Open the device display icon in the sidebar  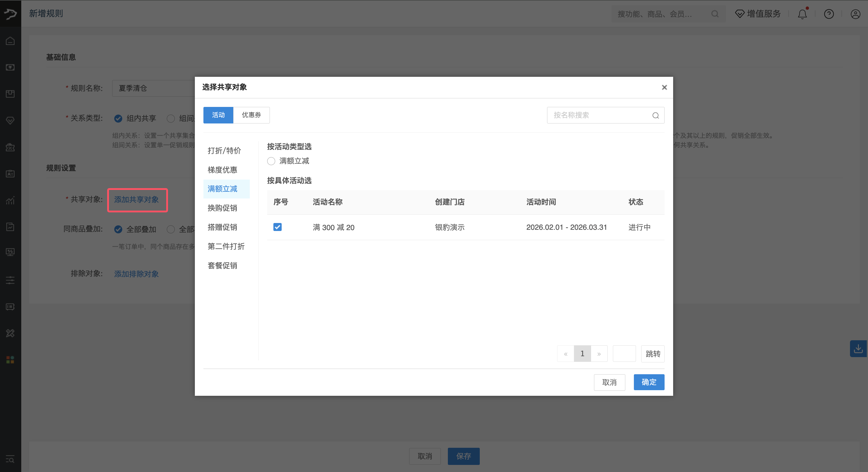[x=10, y=307]
